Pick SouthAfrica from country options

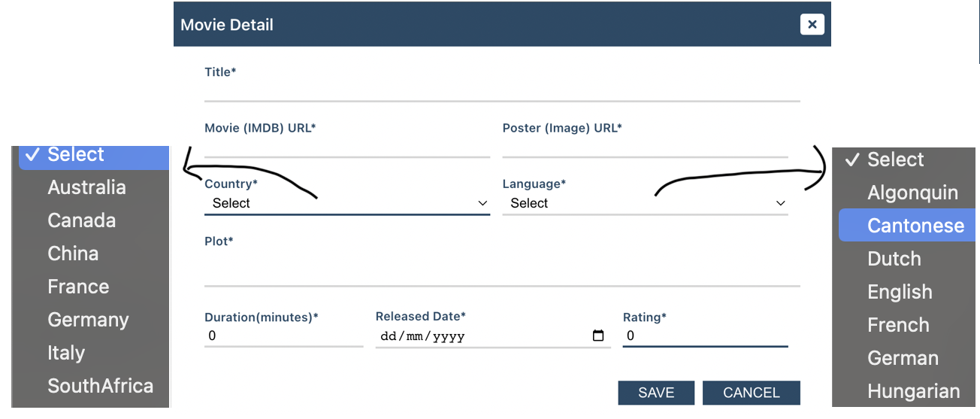pos(100,386)
